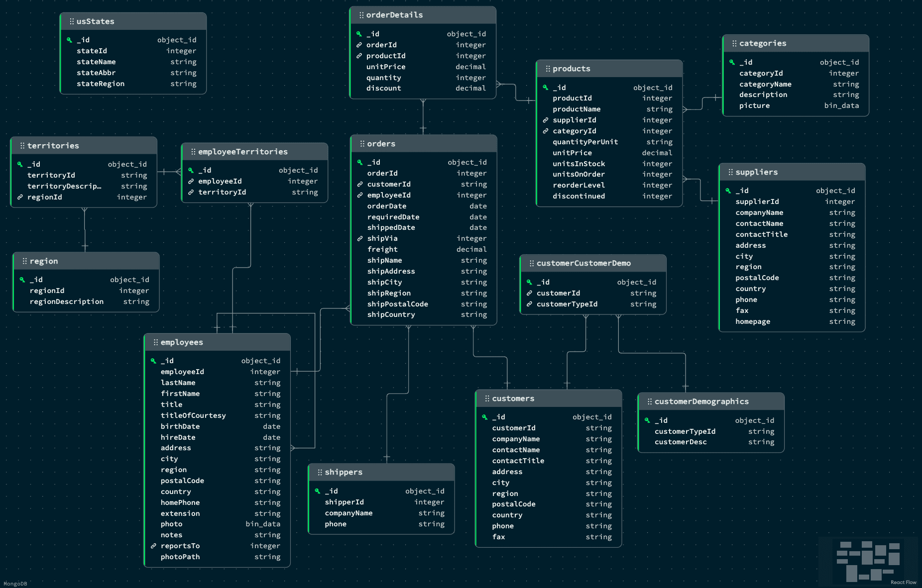
Task: Select the customers table title
Action: (513, 398)
